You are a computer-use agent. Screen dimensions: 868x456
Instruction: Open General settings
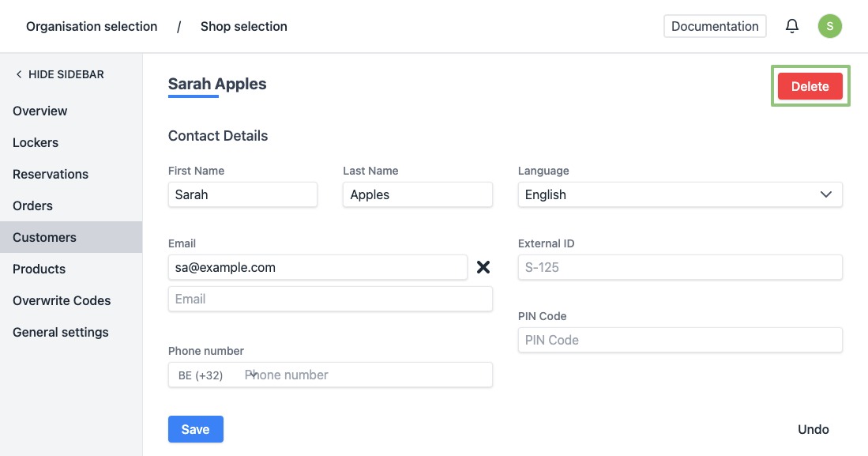point(61,332)
